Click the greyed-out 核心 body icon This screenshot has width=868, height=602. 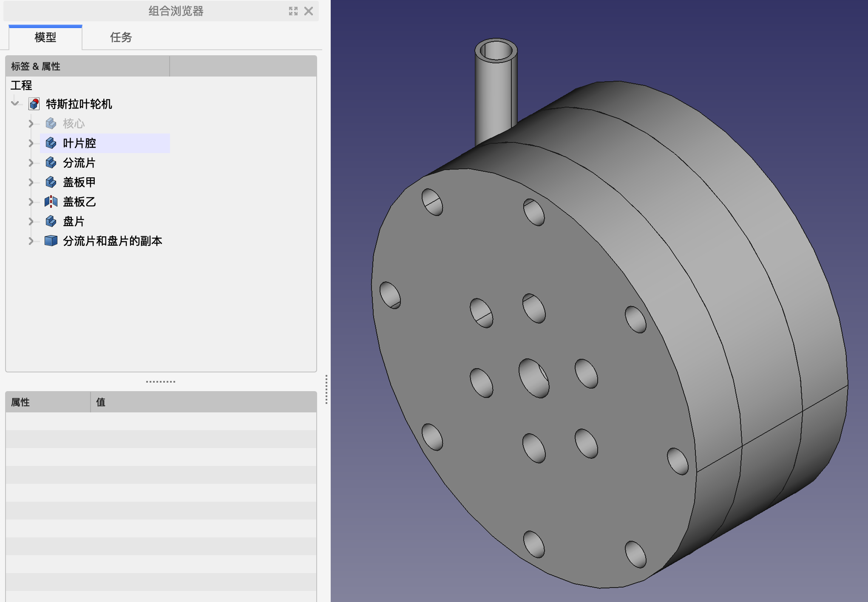(51, 124)
